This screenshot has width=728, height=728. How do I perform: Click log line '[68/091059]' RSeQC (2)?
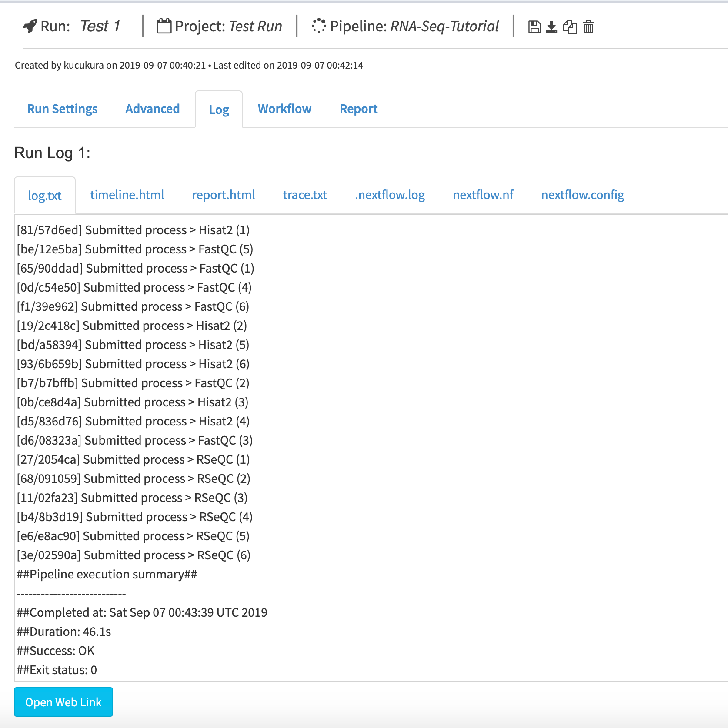pyautogui.click(x=134, y=479)
